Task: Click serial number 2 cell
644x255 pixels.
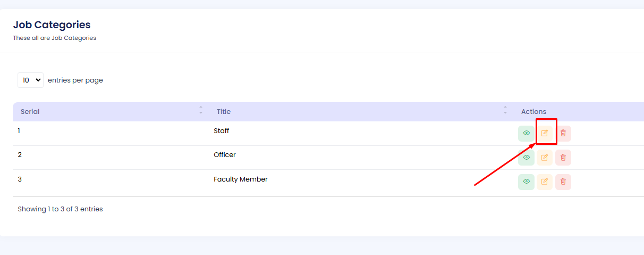Action: [x=20, y=155]
